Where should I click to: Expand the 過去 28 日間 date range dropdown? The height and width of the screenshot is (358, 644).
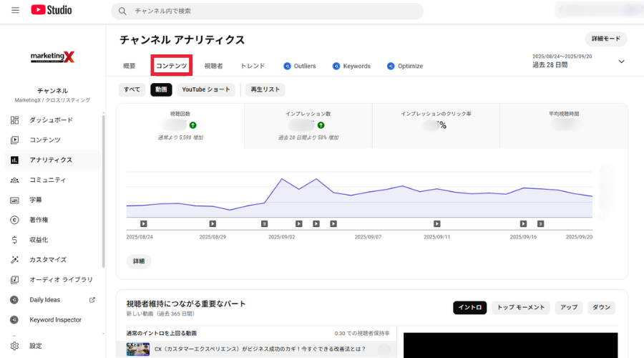(620, 62)
